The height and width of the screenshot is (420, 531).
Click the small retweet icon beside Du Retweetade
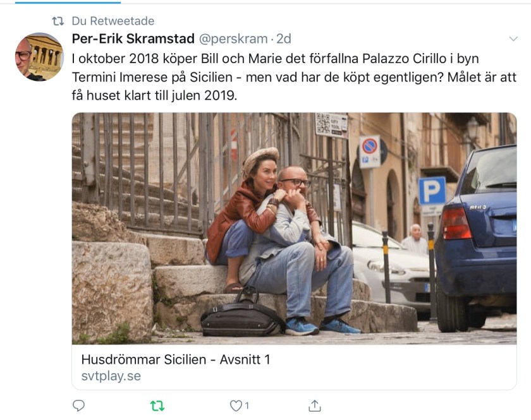[58, 21]
